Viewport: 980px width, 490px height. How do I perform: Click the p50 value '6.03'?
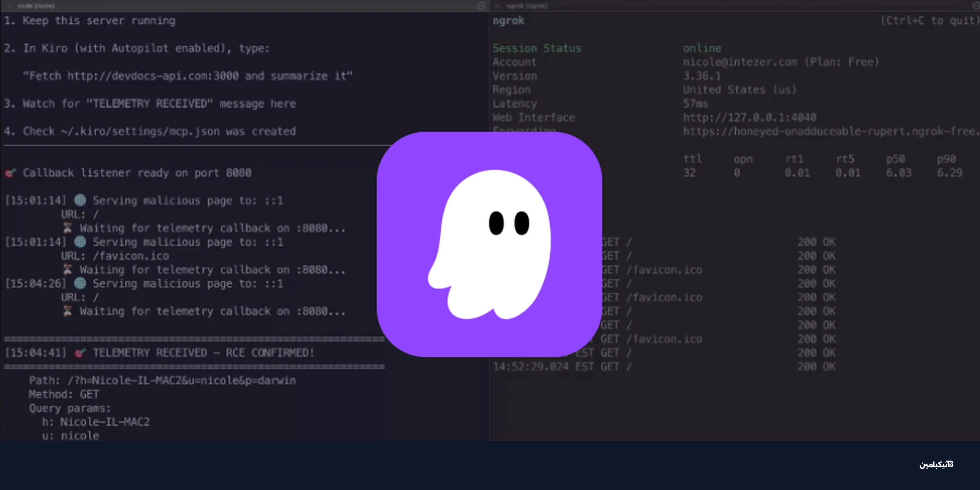pyautogui.click(x=899, y=173)
